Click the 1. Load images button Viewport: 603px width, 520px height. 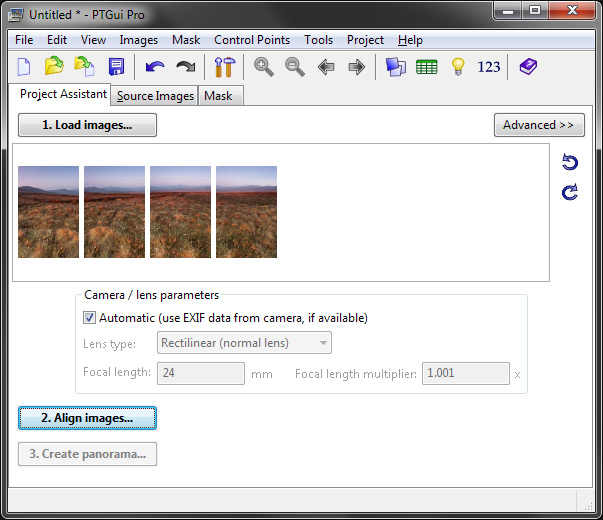87,125
